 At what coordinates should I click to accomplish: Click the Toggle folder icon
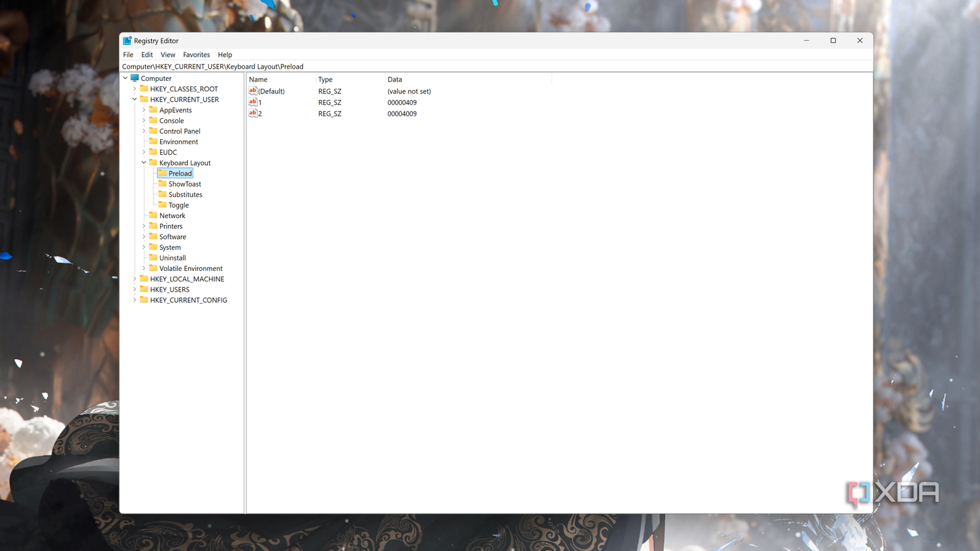pyautogui.click(x=162, y=204)
